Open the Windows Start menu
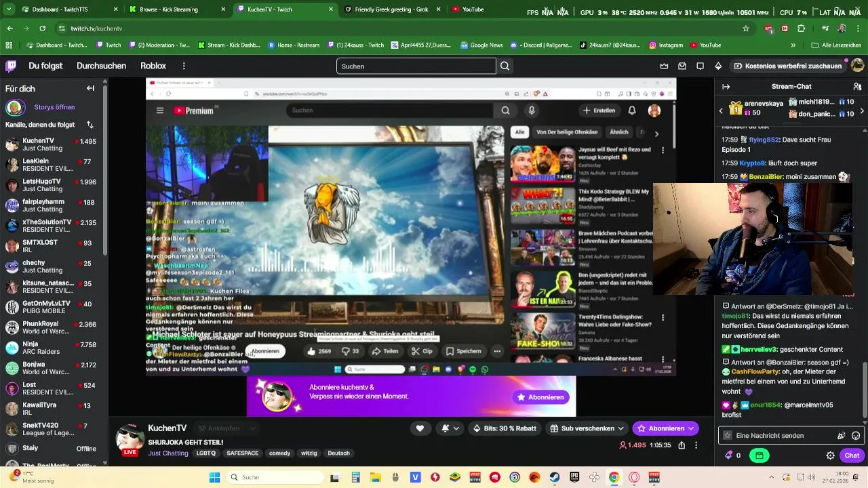 pyautogui.click(x=214, y=477)
